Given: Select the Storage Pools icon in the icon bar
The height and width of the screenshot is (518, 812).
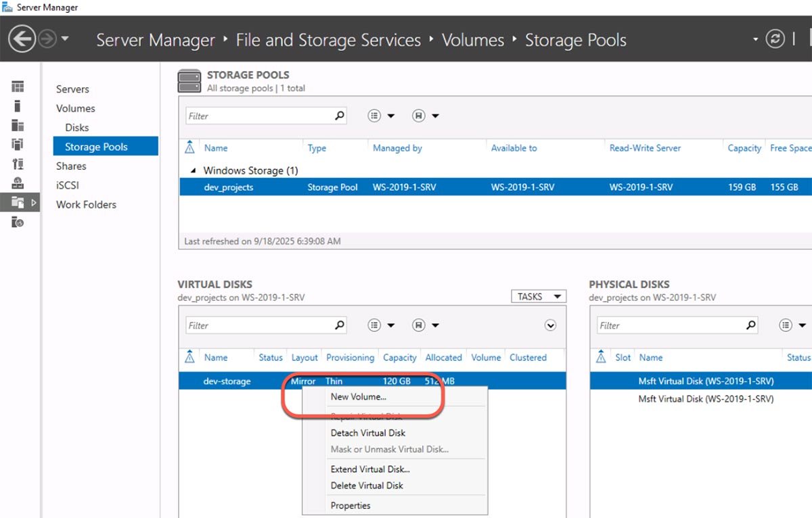Looking at the screenshot, I should pyautogui.click(x=17, y=144).
